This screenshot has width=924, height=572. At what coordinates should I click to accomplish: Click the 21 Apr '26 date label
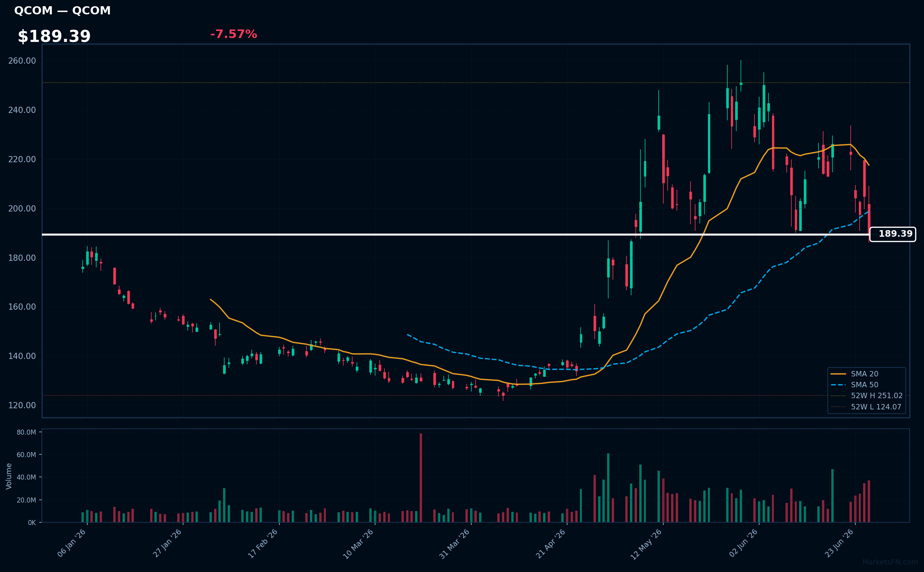pyautogui.click(x=551, y=543)
